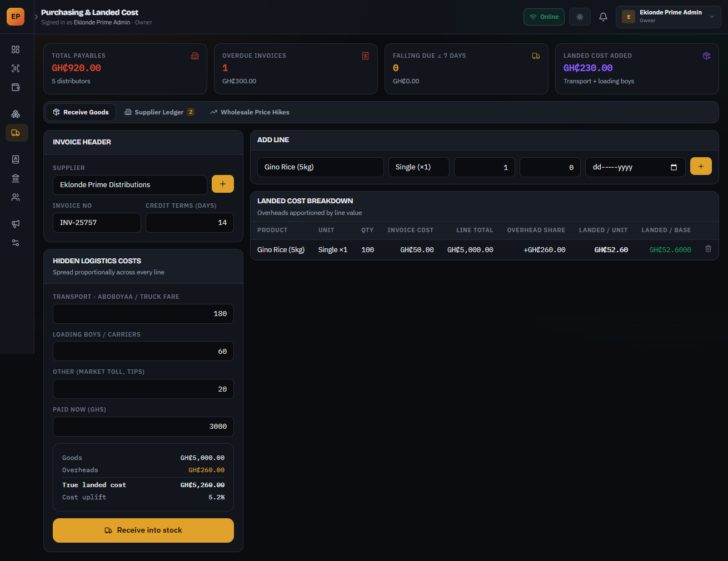Expand the sidebar with the chevron arrow
This screenshot has height=561, width=728.
[x=36, y=17]
